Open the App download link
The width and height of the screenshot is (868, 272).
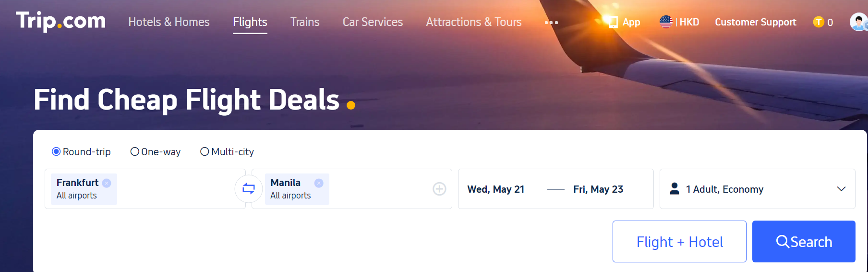tap(625, 22)
